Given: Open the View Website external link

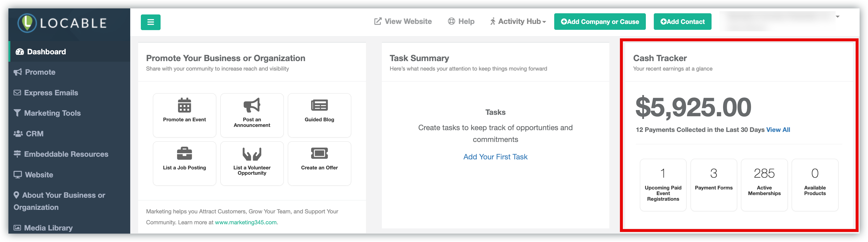Looking at the screenshot, I should coord(403,22).
